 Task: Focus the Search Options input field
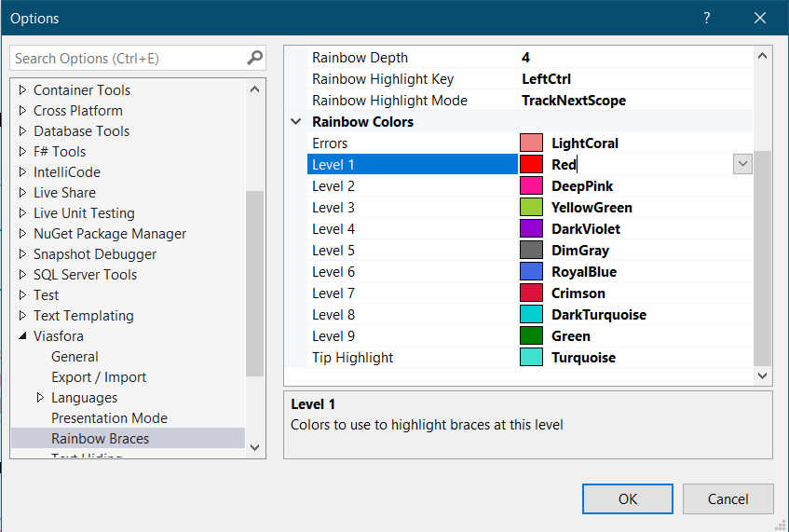[129, 58]
